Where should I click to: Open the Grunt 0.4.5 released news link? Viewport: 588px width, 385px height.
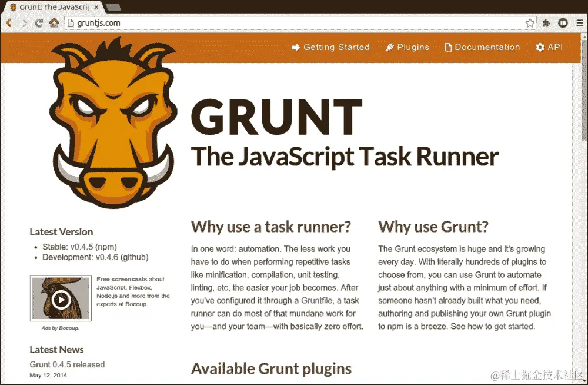coord(67,364)
